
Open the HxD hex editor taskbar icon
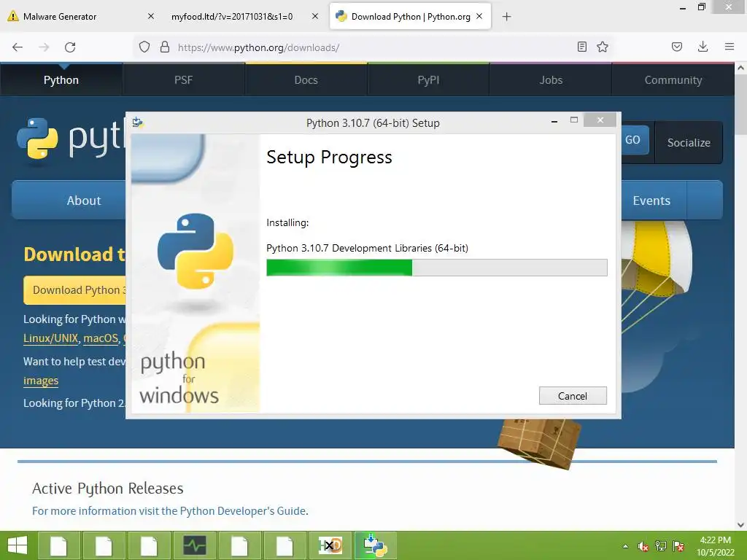pyautogui.click(x=330, y=545)
